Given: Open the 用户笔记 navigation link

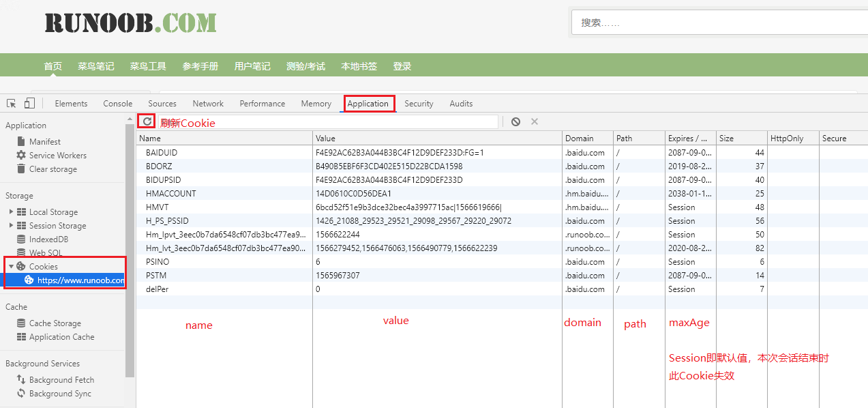Looking at the screenshot, I should pyautogui.click(x=252, y=66).
